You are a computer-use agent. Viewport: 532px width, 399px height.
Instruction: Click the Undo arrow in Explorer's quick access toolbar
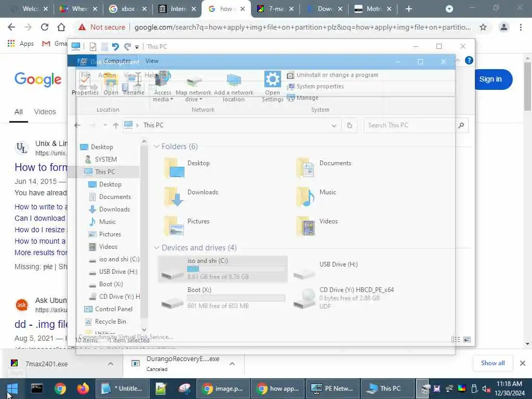click(115, 46)
